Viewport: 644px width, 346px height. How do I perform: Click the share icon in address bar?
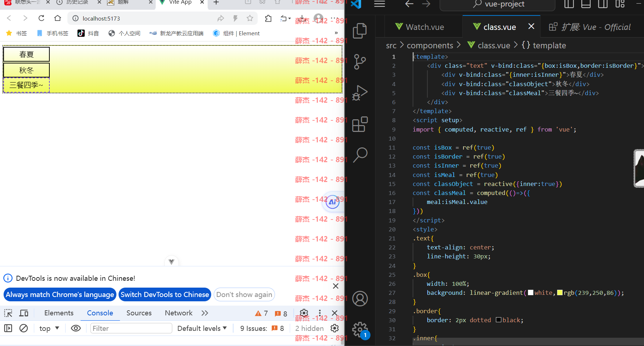(x=221, y=18)
